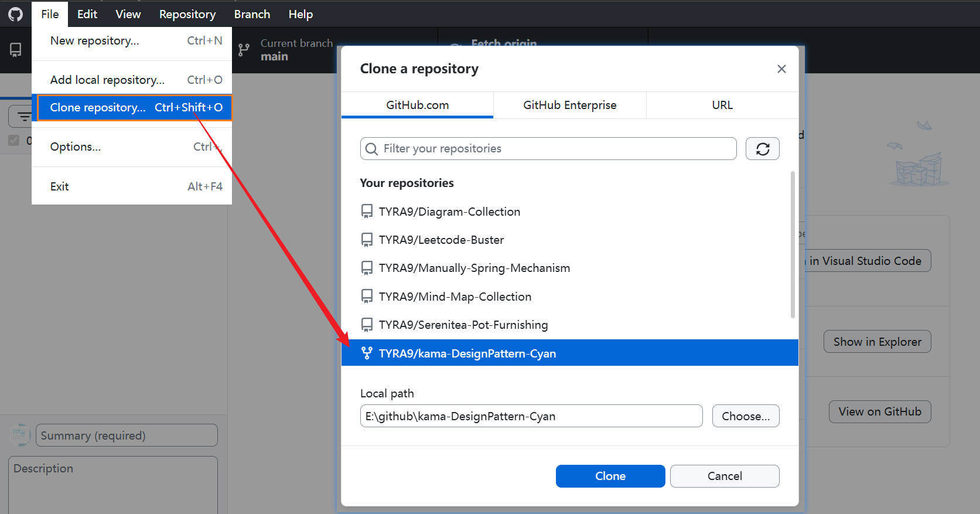The image size is (980, 514).
Task: Open the Current branch main dropdown
Action: [335, 50]
